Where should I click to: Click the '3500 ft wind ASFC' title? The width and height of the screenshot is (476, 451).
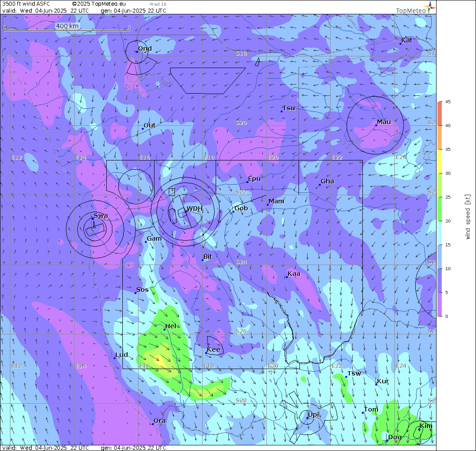[26, 4]
